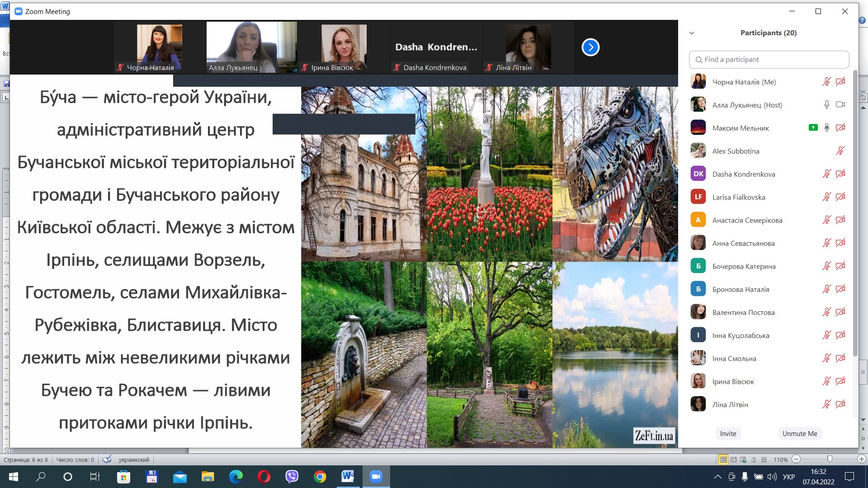
Task: Click украинский language in Word status bar
Action: coord(134,460)
